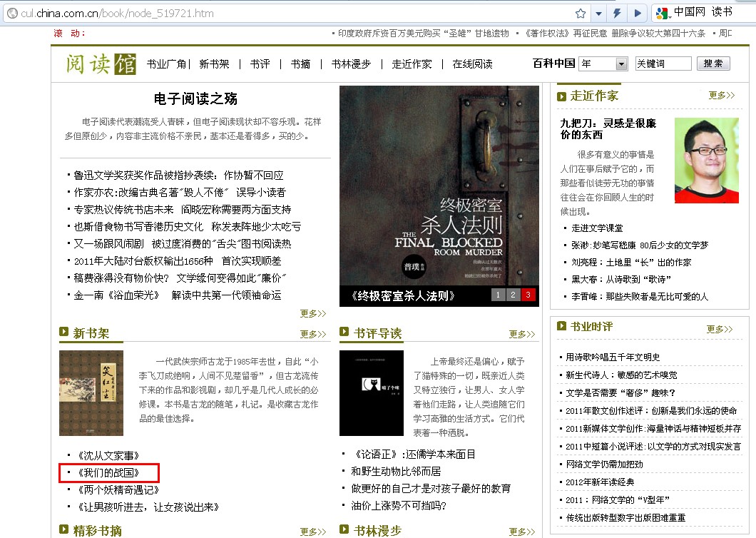756x538 pixels.
Task: Open the address bar dropdown arrow
Action: (x=598, y=14)
